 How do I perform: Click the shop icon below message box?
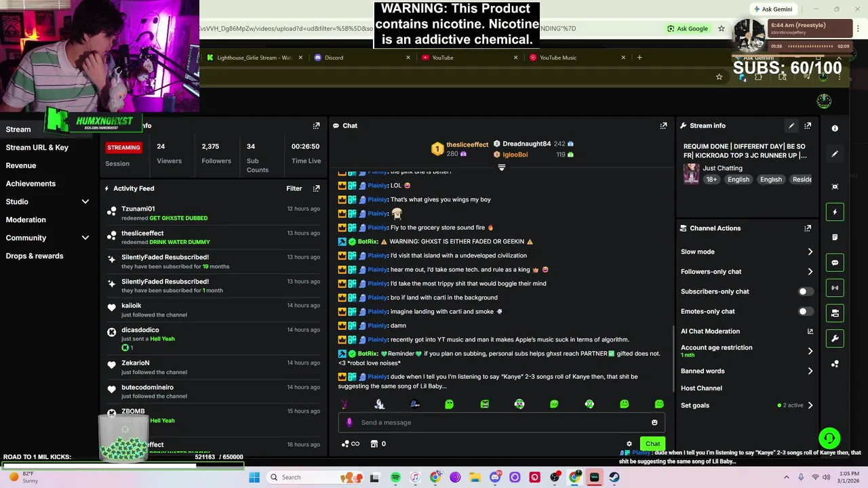point(374,444)
